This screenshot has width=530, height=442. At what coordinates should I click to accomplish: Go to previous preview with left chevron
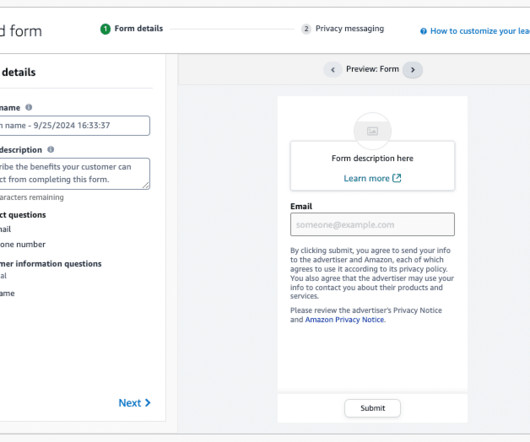333,70
